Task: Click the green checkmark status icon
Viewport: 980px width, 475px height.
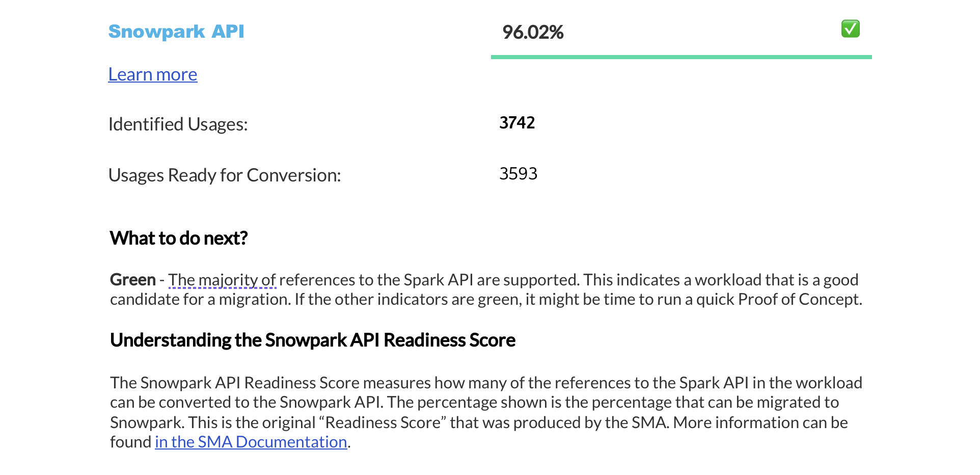Action: point(850,30)
